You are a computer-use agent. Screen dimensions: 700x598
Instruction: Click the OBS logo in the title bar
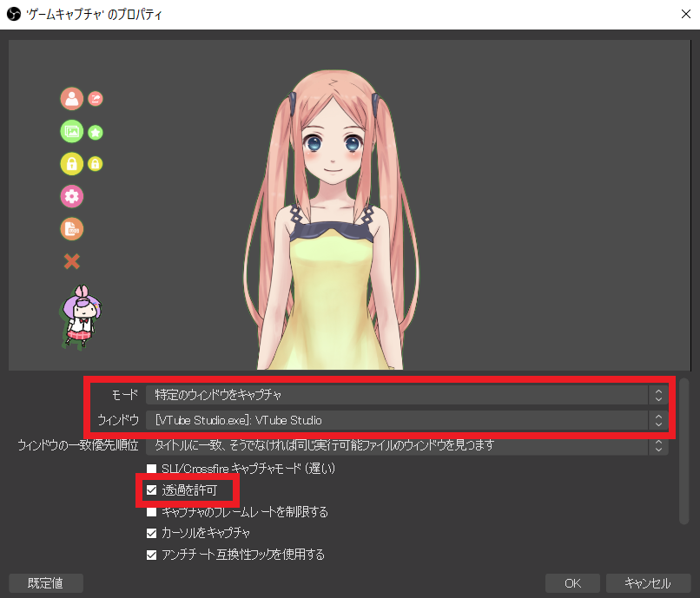14,14
